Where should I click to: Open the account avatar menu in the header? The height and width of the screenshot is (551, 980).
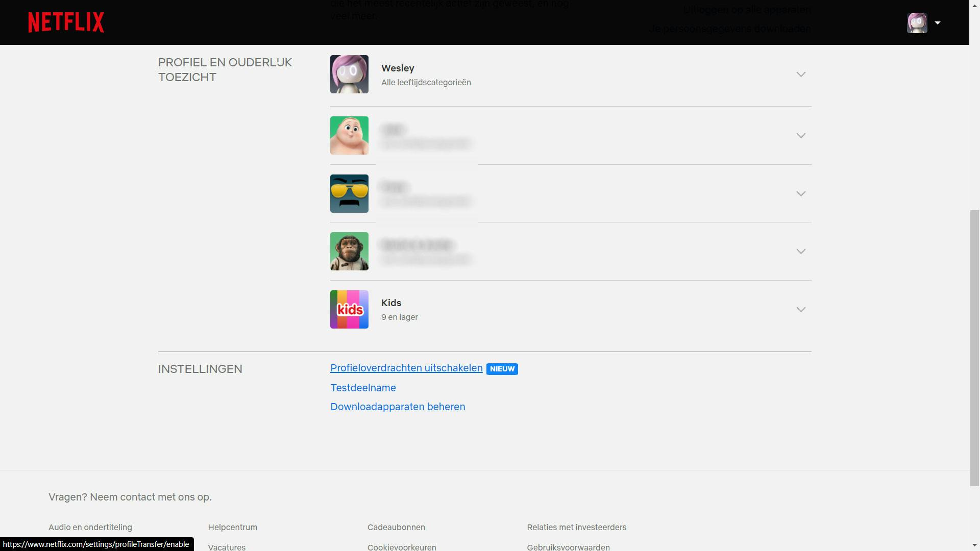click(917, 23)
